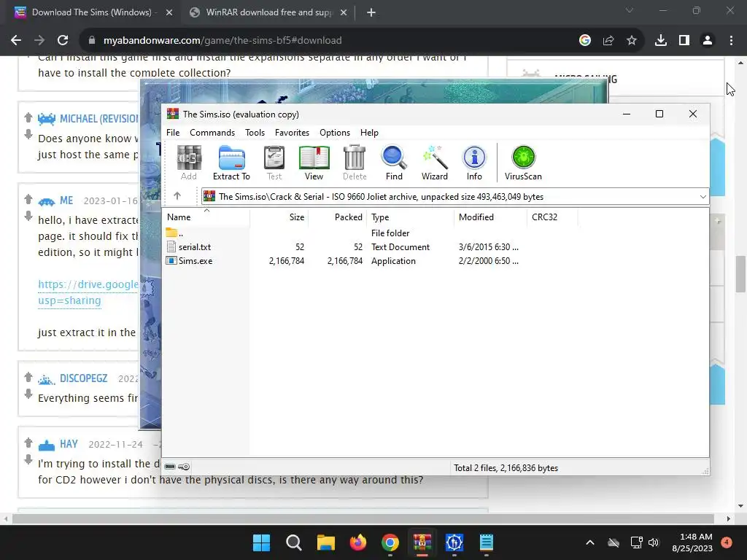The width and height of the screenshot is (747, 560).
Task: Toggle Chrome side panel
Action: tap(684, 41)
